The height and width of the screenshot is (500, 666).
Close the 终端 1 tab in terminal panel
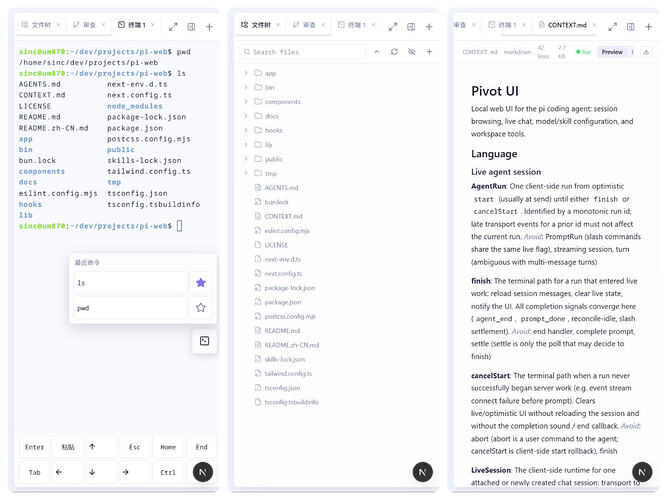[x=152, y=25]
